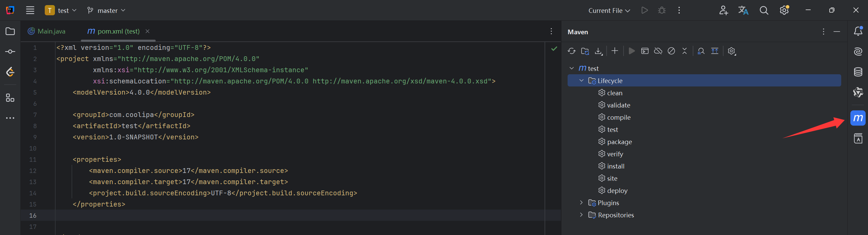Open the master branch dropdown

click(106, 11)
